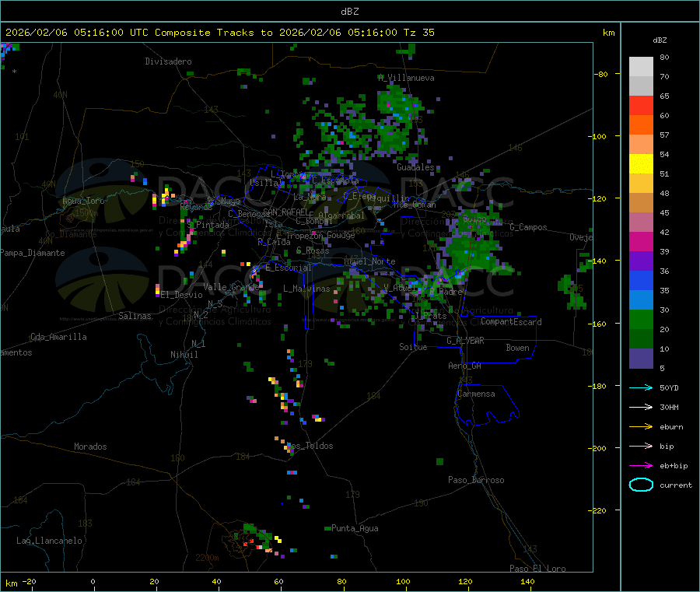Viewport: 700px width, 592px height.
Task: Click the cyan 'current' ellipse legend icon
Action: click(641, 485)
